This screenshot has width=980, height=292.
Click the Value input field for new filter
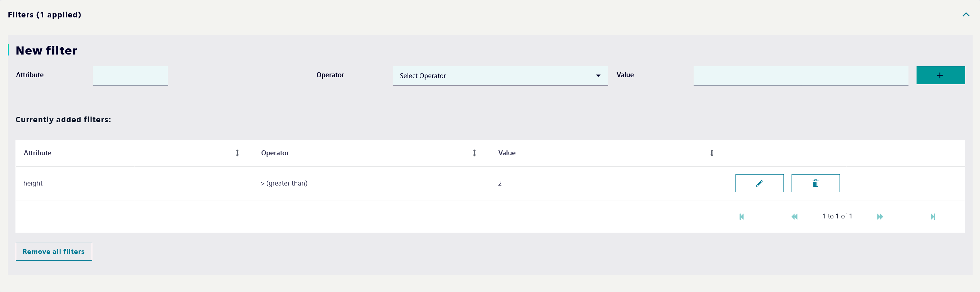[801, 76]
